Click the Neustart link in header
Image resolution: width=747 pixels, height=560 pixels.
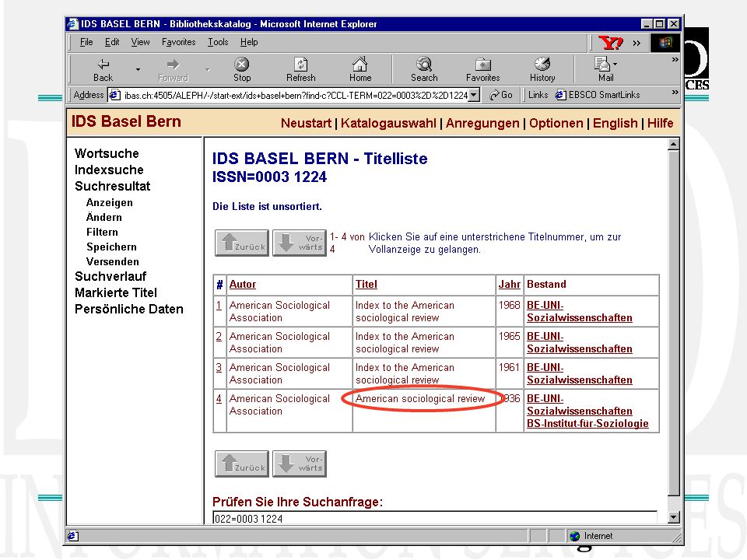306,124
